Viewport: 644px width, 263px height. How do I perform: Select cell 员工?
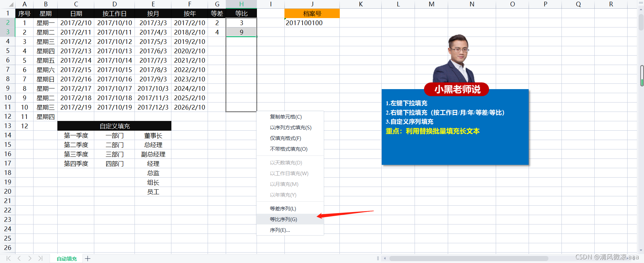[153, 192]
